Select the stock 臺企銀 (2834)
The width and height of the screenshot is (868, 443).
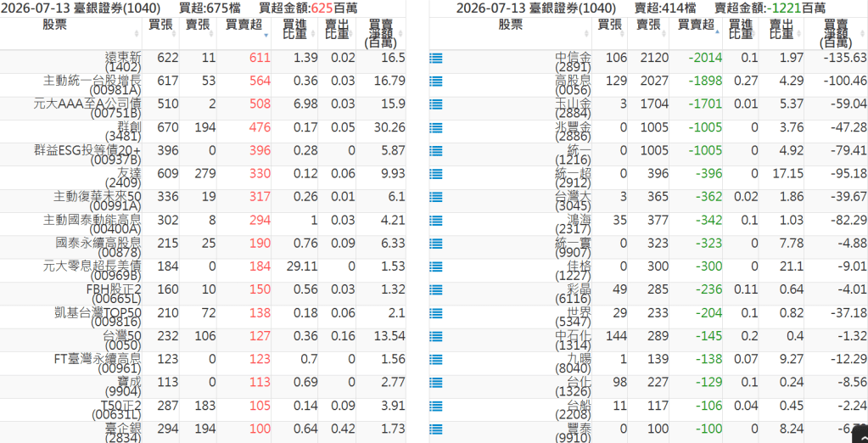(x=123, y=433)
